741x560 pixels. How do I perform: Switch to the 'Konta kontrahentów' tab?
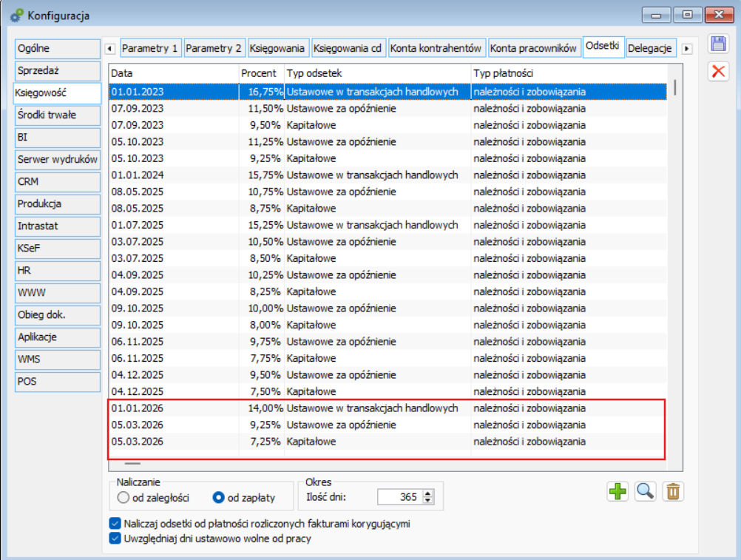tap(436, 48)
